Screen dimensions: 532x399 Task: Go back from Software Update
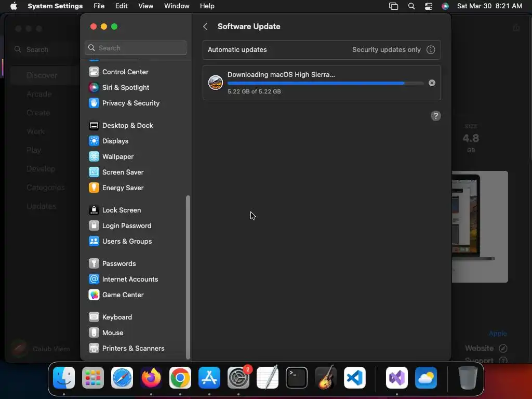pos(205,26)
